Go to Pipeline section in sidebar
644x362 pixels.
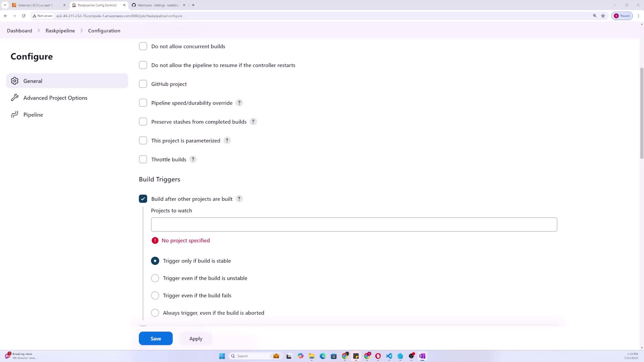pyautogui.click(x=33, y=115)
